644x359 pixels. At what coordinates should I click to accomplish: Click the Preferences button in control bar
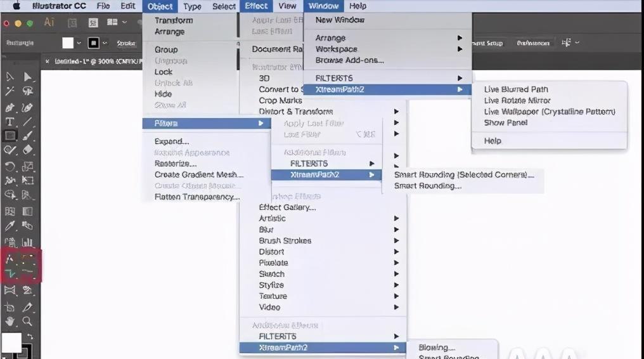point(532,43)
